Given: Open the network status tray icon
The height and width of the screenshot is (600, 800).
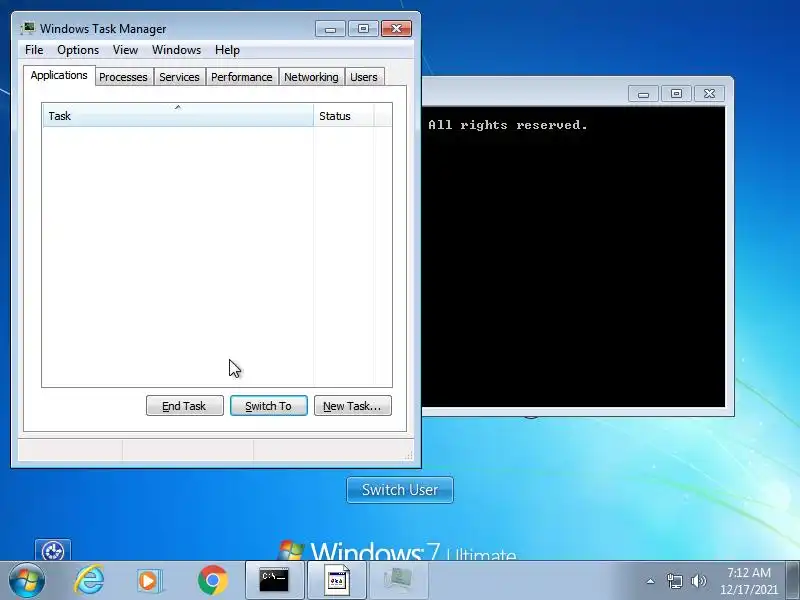Looking at the screenshot, I should click(x=674, y=581).
